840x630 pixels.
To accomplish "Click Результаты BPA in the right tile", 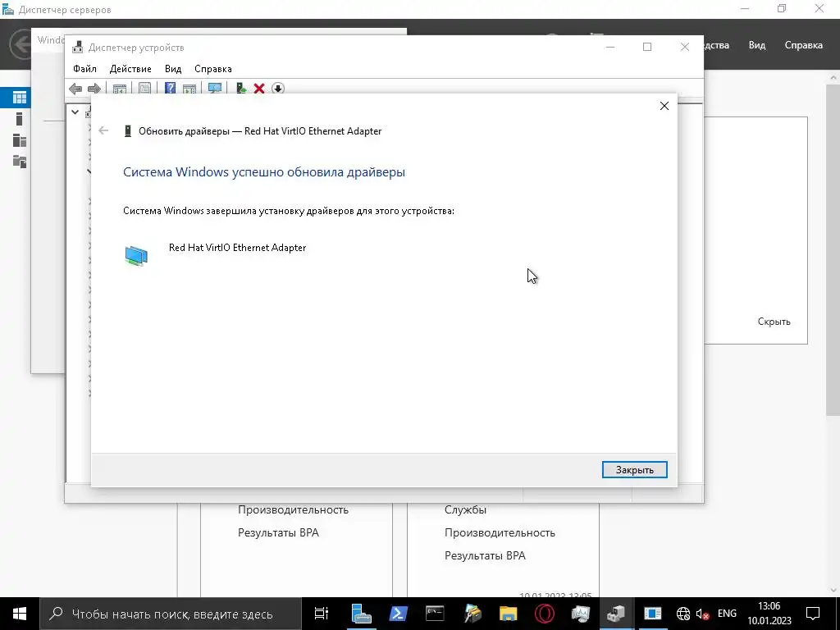I will tap(485, 555).
